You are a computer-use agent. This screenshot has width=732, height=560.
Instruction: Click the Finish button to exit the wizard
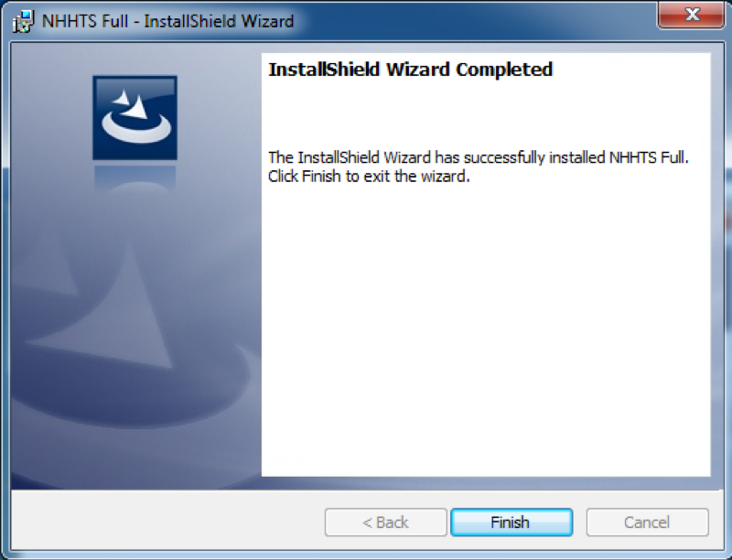pyautogui.click(x=511, y=522)
